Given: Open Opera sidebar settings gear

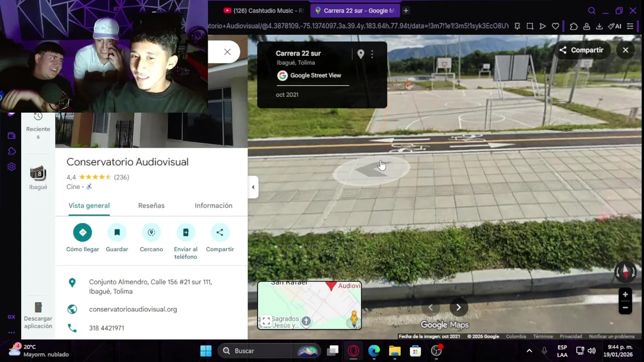Looking at the screenshot, I should (x=12, y=167).
